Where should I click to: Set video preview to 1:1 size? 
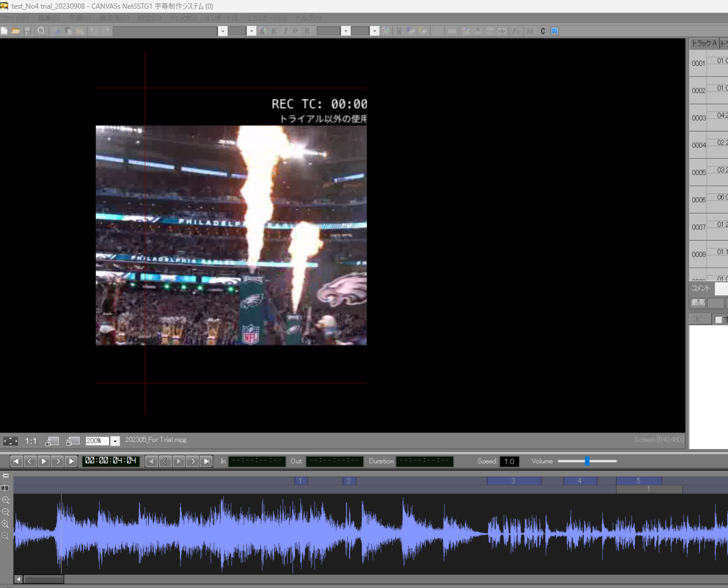(x=31, y=441)
